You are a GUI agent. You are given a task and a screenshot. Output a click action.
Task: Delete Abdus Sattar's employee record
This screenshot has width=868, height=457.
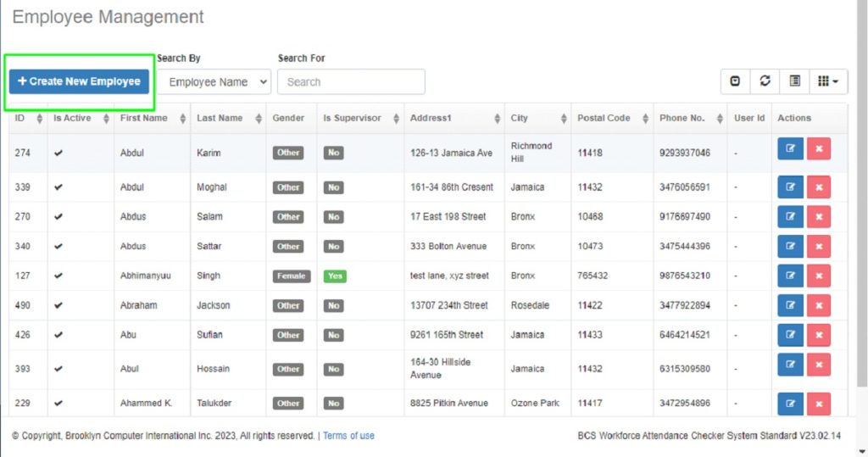[x=819, y=247]
